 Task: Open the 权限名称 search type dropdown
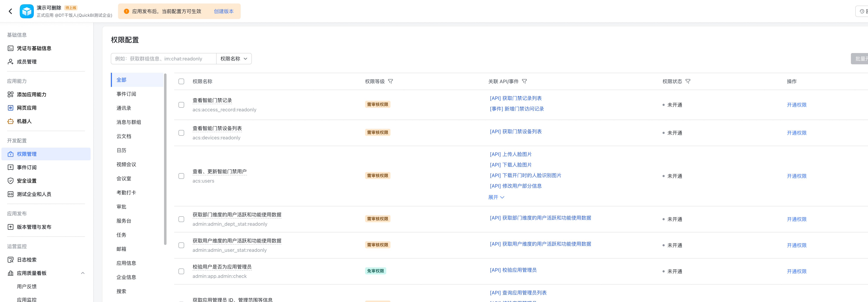234,59
